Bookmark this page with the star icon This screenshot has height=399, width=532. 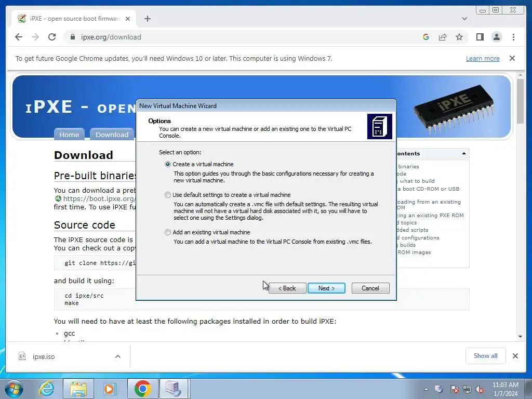coord(459,37)
